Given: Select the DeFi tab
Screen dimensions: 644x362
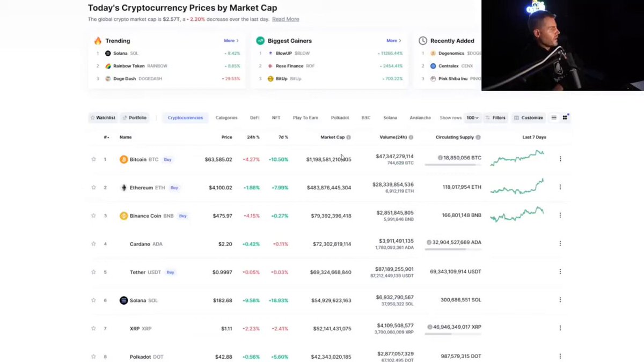Looking at the screenshot, I should coord(254,117).
